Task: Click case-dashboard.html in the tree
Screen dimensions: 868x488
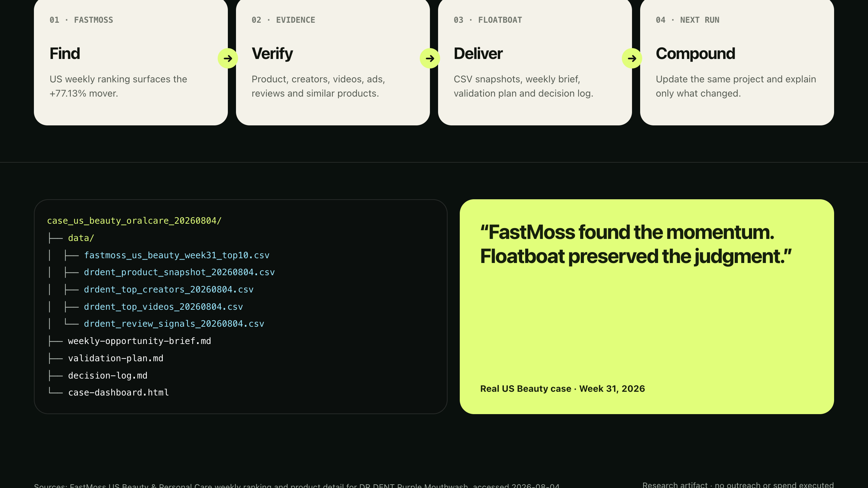Action: pos(118,392)
